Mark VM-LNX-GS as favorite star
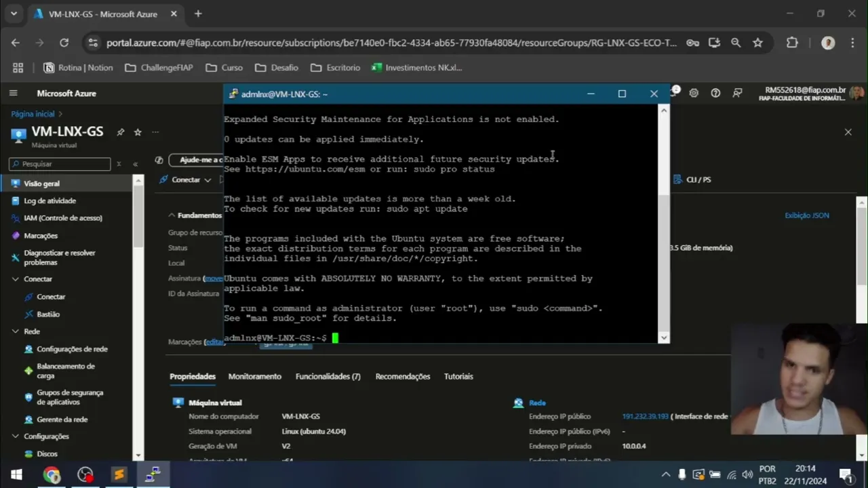This screenshot has width=868, height=488. pos(138,132)
